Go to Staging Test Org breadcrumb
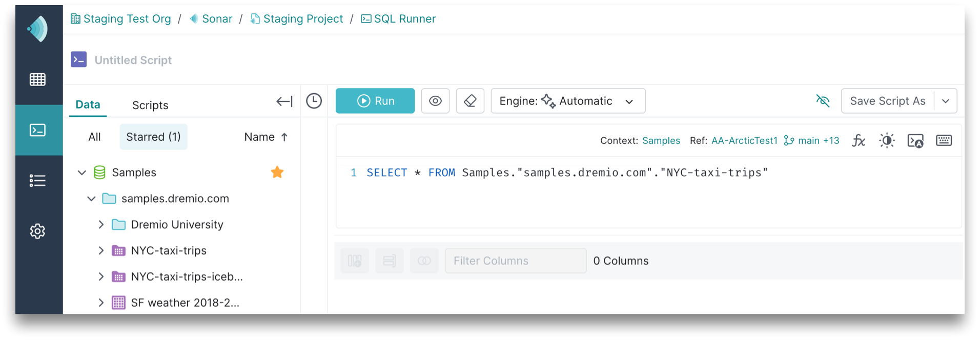This screenshot has width=980, height=340. tap(120, 19)
